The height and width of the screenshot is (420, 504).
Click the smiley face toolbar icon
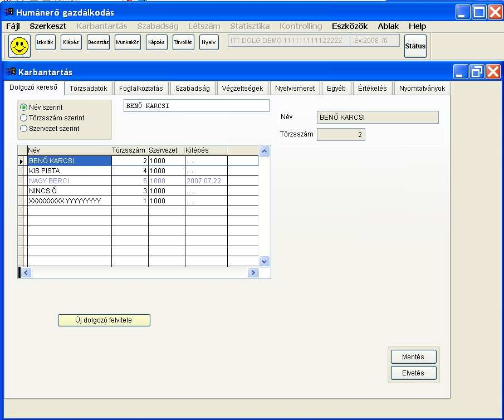tap(19, 46)
